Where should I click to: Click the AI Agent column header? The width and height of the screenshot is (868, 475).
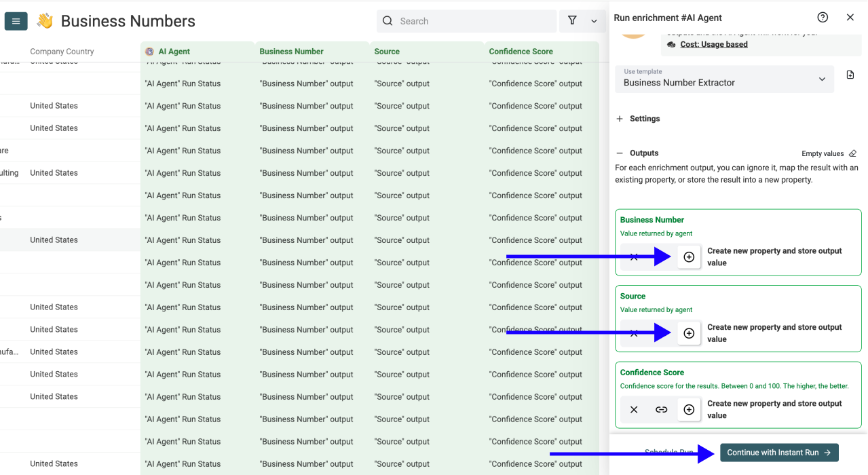(174, 52)
